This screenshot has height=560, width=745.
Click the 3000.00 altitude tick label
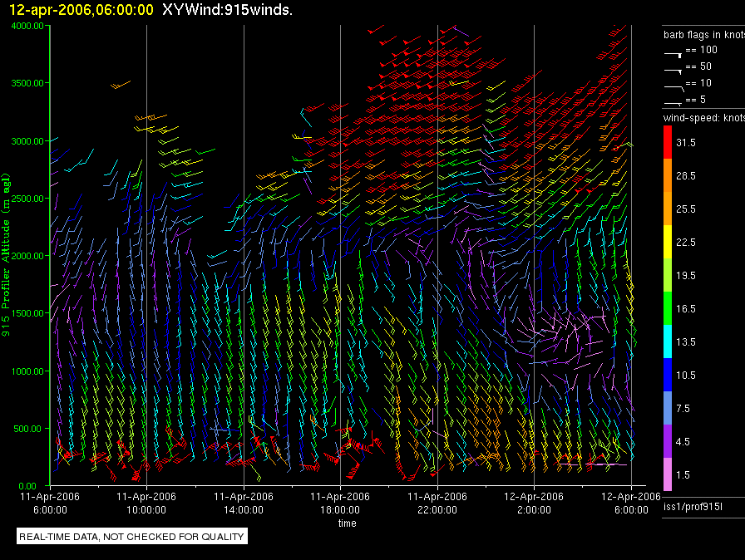[x=27, y=141]
